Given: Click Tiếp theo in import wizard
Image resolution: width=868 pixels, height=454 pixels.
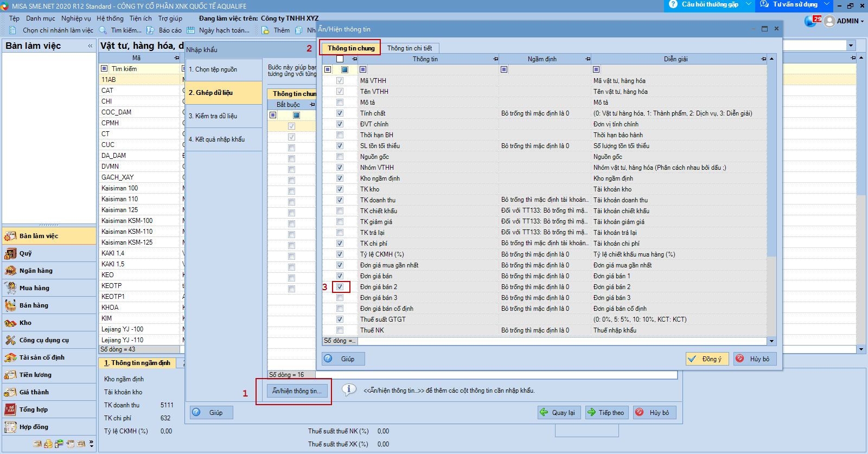Looking at the screenshot, I should 606,413.
